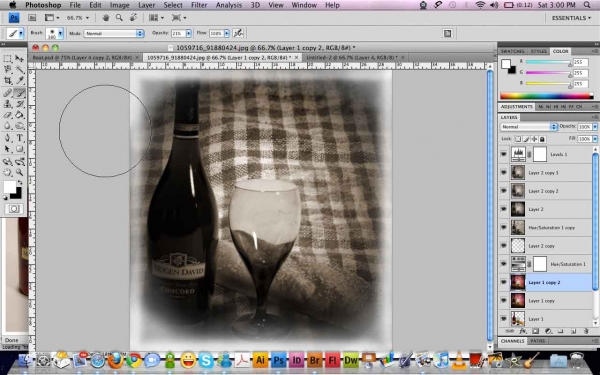The height and width of the screenshot is (375, 600).
Task: Select the Clone Stamp tool
Action: point(8,104)
